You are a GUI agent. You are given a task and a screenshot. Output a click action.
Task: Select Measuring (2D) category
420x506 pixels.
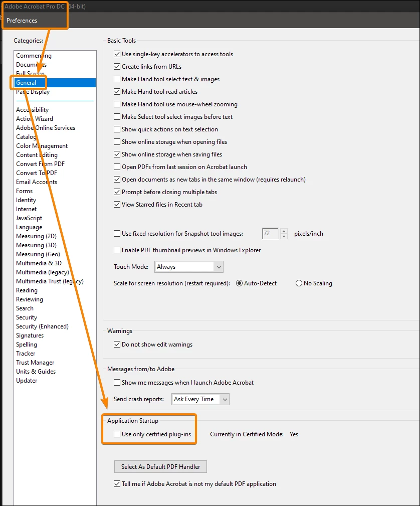[x=55, y=236]
